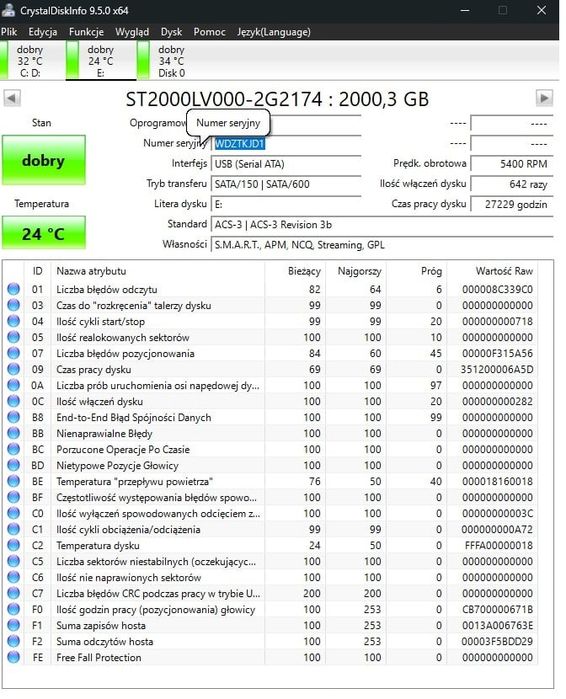Viewport: 566px width, 699px height.
Task: Click status orb for 09 Czas pracy dysku
Action: coord(14,370)
